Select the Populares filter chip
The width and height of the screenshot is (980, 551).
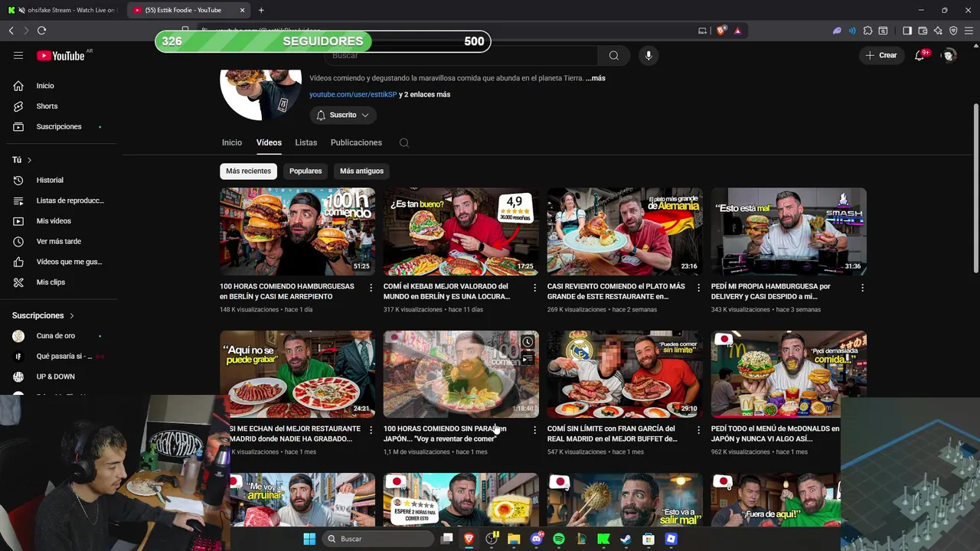pyautogui.click(x=305, y=171)
